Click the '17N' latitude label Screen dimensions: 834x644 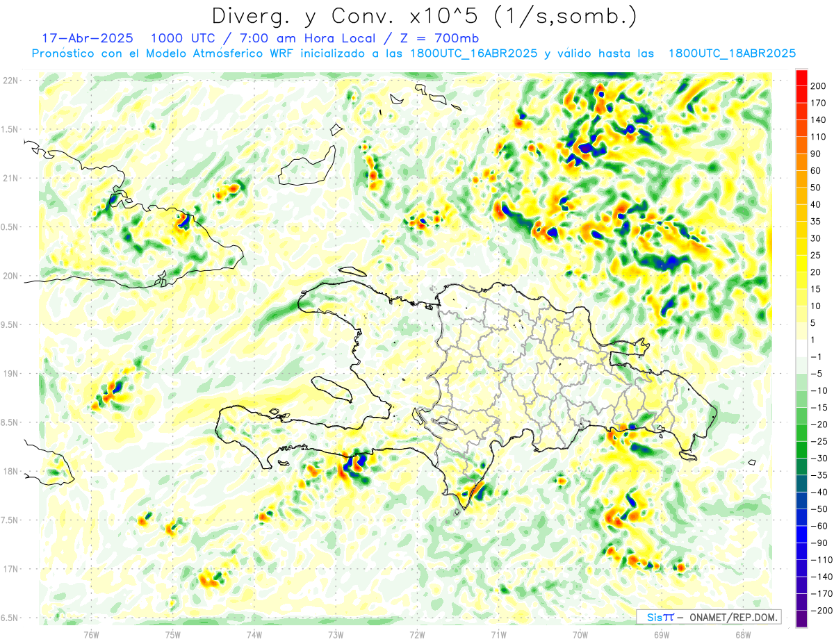pos(10,569)
